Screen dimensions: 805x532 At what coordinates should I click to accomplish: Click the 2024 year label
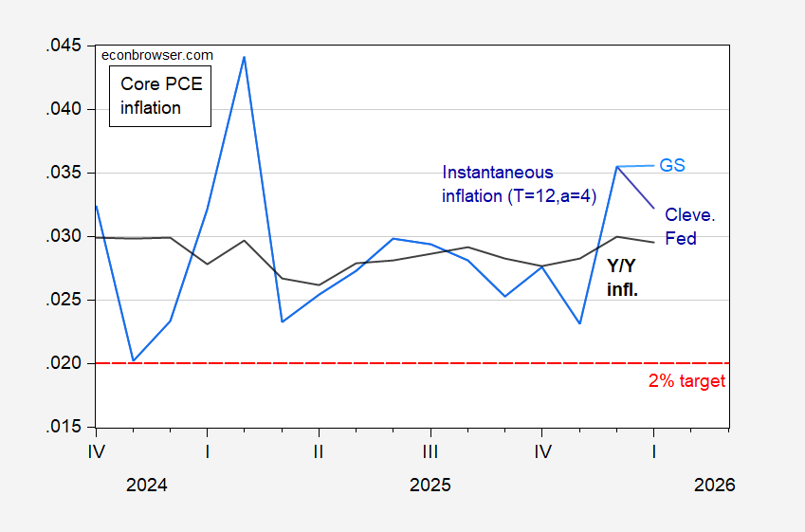pyautogui.click(x=146, y=485)
